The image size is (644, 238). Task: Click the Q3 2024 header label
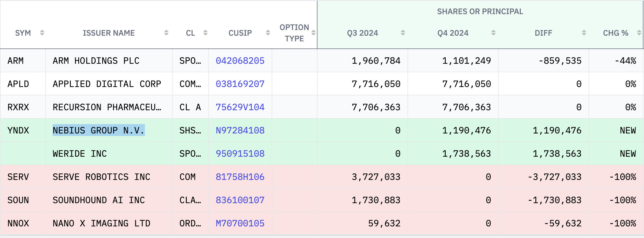tap(362, 33)
